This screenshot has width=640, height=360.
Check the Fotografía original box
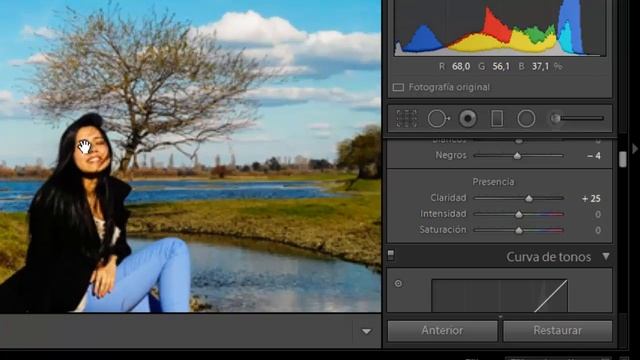pos(398,87)
